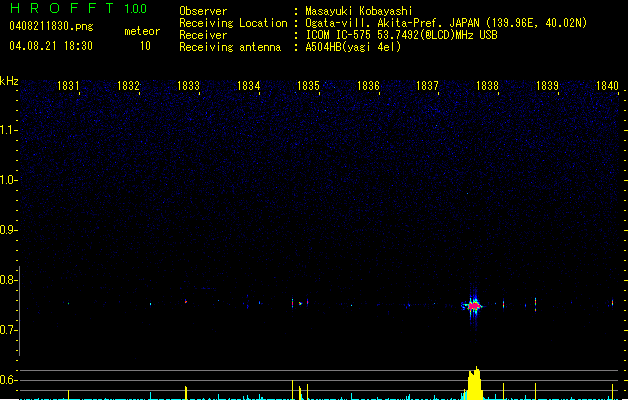Click the meteor count value 10
Viewport: 629px width, 400px height.
pos(145,46)
